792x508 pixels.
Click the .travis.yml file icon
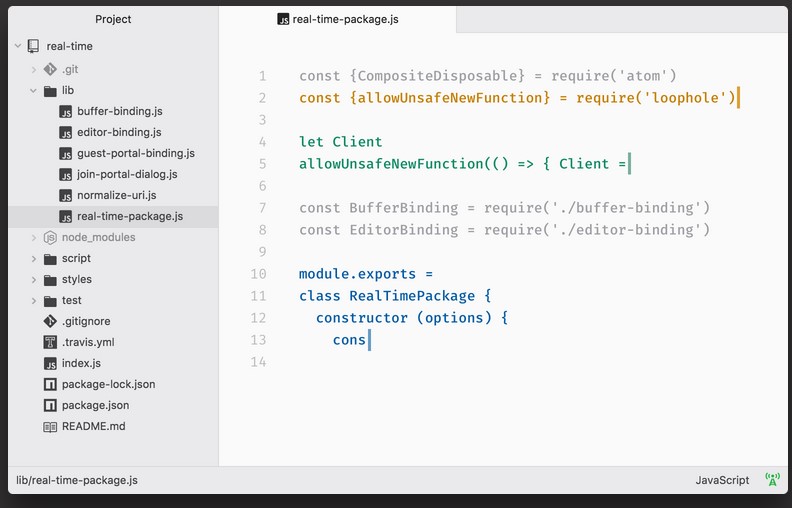(50, 342)
